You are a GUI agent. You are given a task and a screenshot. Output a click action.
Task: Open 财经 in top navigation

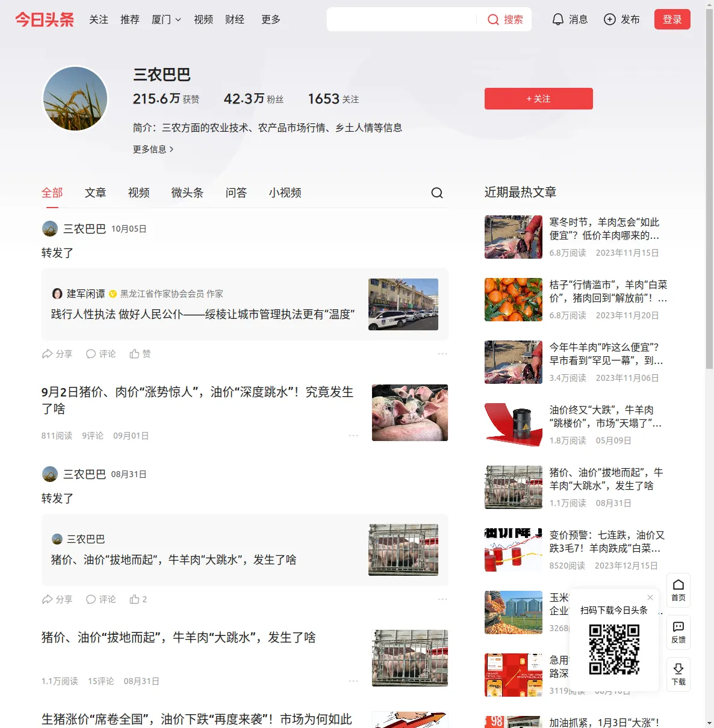point(235,19)
